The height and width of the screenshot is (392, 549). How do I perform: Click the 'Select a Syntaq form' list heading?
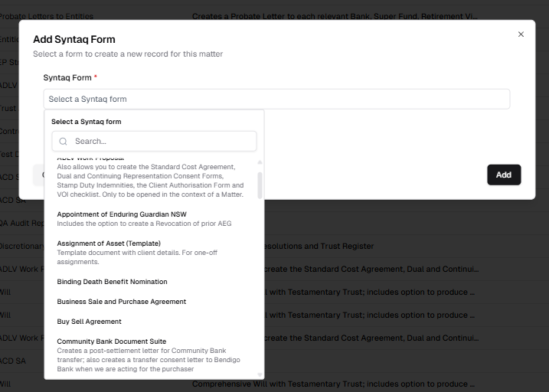[86, 122]
